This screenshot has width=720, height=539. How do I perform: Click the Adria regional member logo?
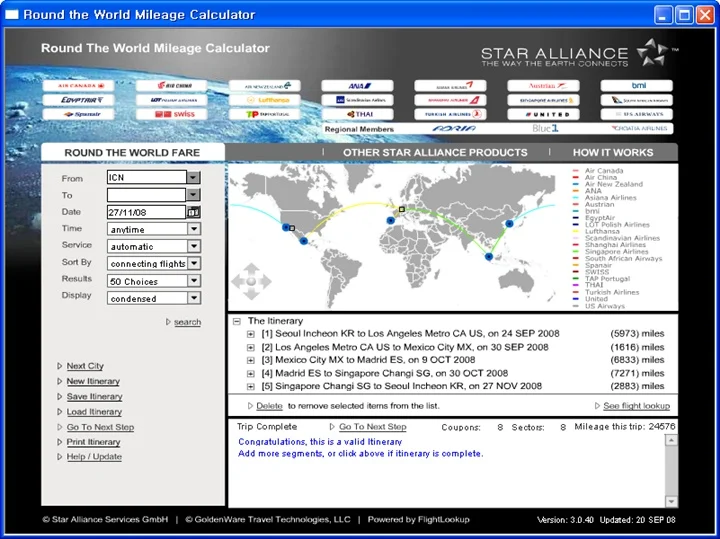click(454, 129)
